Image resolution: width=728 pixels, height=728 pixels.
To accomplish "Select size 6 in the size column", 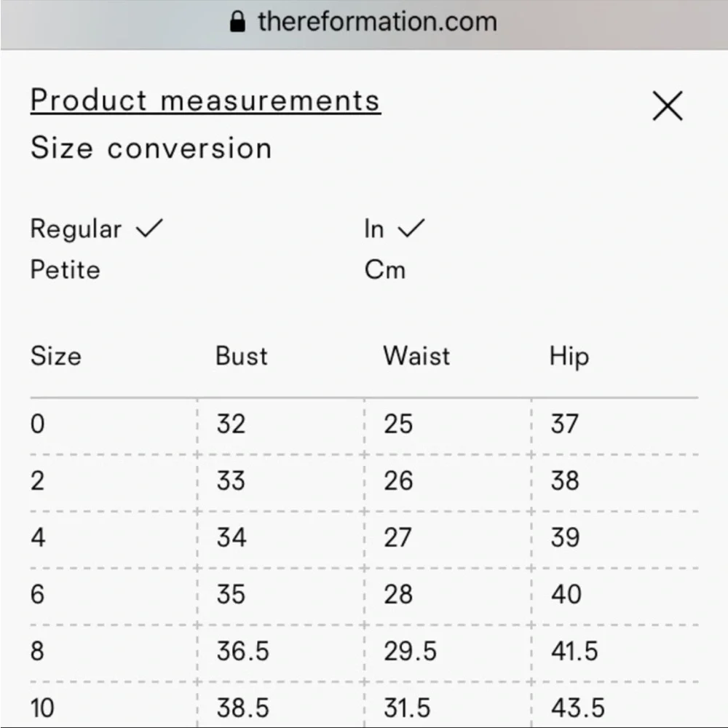I will coord(36,594).
